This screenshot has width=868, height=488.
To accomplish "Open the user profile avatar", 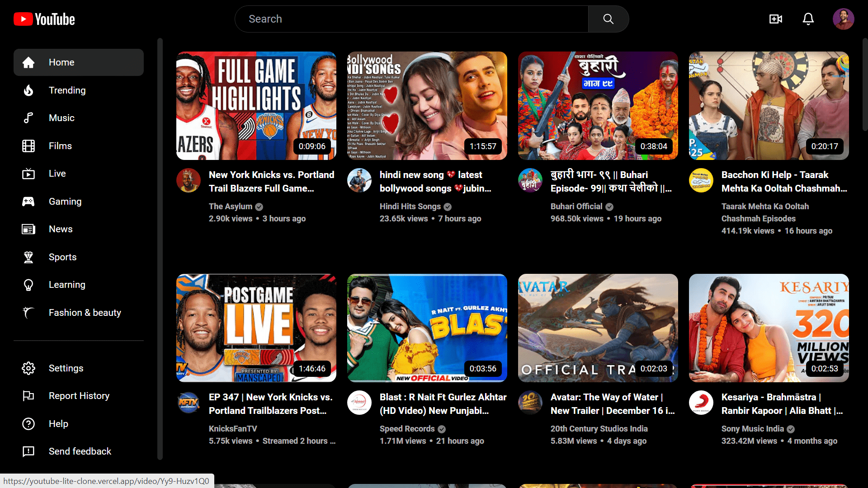I will click(x=843, y=19).
